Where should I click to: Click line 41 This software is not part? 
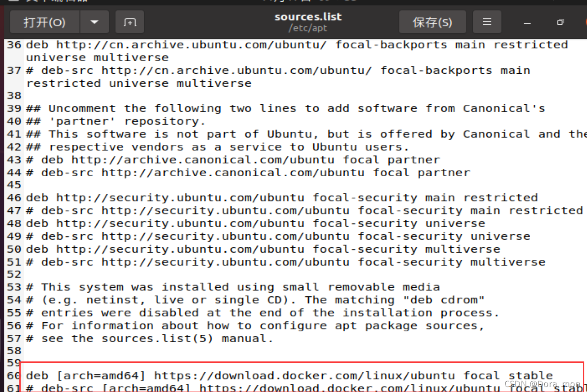coord(306,134)
